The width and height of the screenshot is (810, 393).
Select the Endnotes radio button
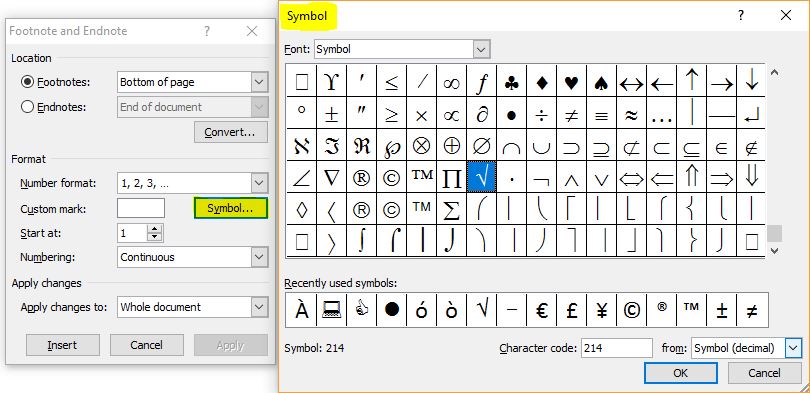(x=27, y=107)
